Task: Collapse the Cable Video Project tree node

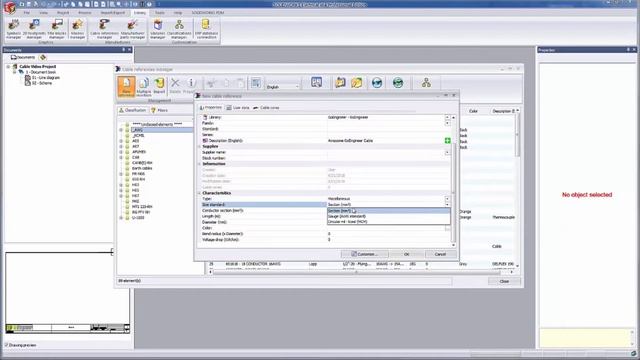Action: point(8,67)
